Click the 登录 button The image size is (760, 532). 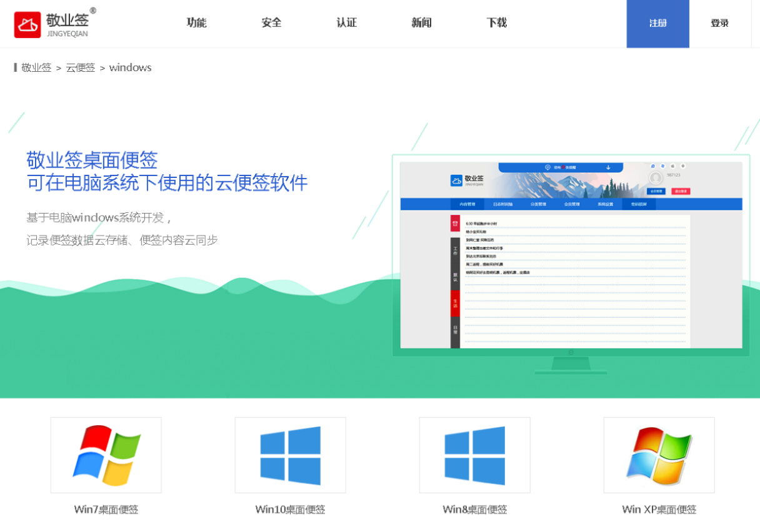coord(719,24)
